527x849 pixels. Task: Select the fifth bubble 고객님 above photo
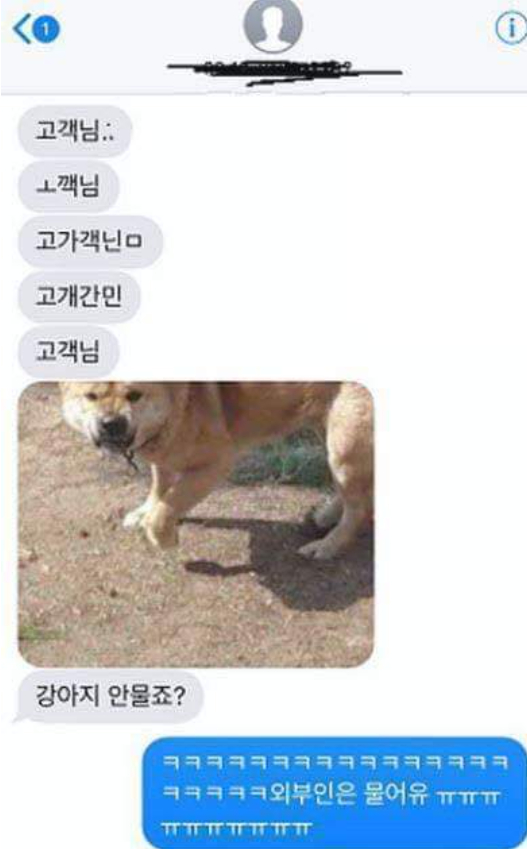pos(68,351)
